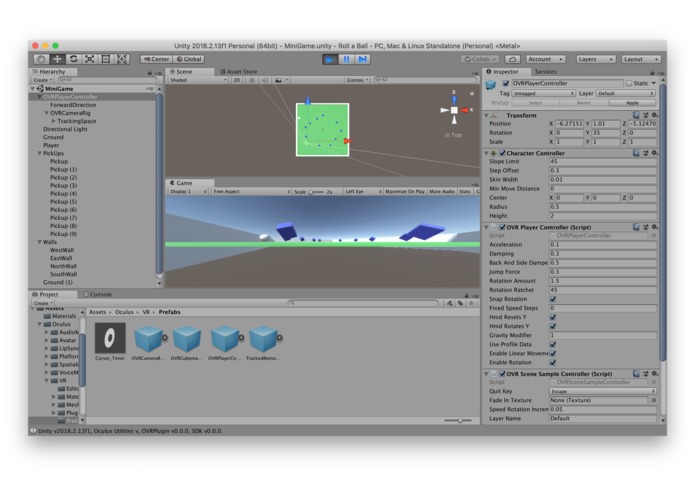This screenshot has height=494, width=695.
Task: Toggle scene lighting icon
Action: [252, 80]
